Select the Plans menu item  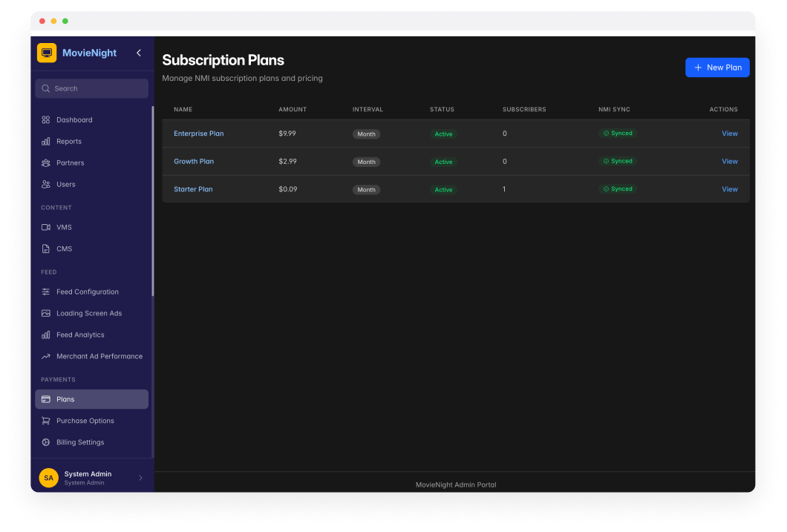point(92,399)
